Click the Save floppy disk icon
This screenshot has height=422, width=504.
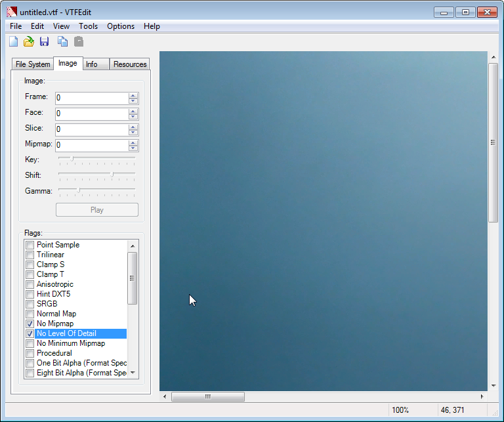click(x=45, y=42)
